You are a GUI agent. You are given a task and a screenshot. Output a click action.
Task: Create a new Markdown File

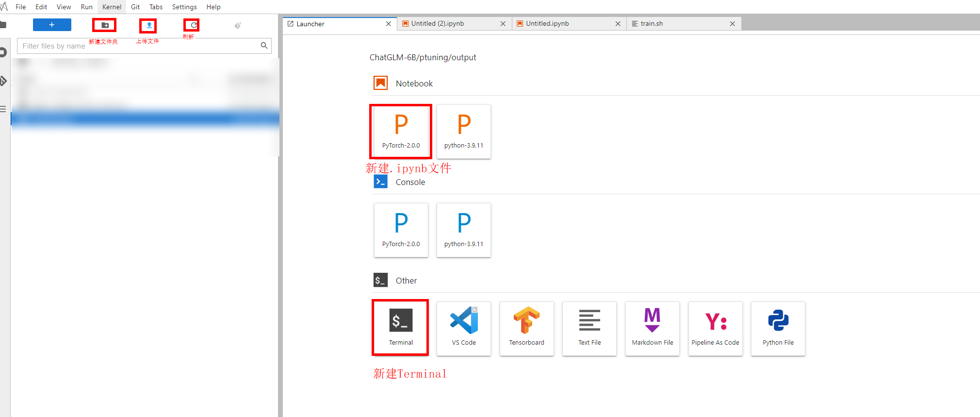coord(652,328)
